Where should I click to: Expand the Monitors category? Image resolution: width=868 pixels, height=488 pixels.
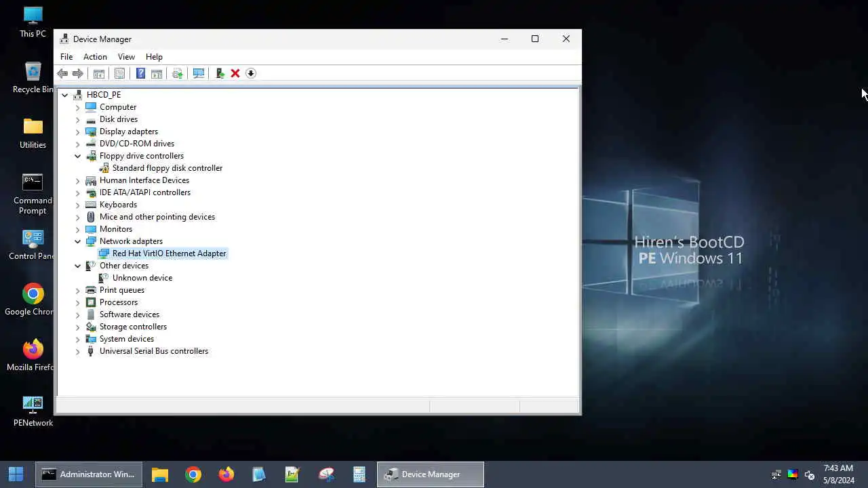(x=77, y=229)
